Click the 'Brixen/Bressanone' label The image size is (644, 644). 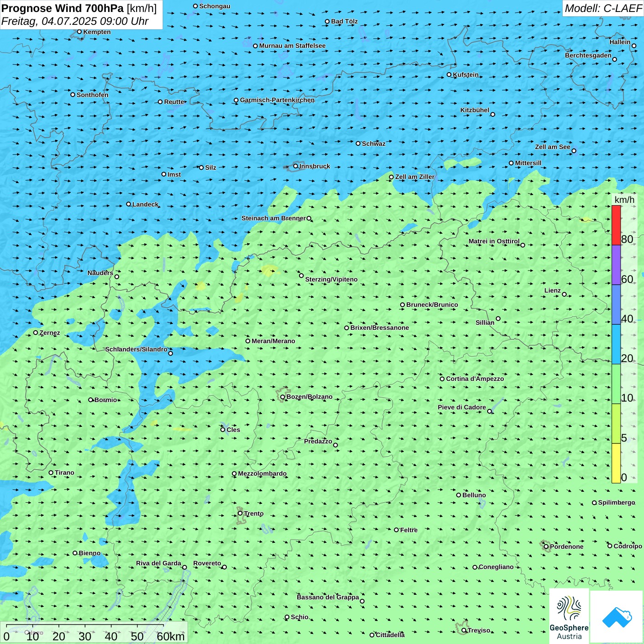tap(379, 328)
